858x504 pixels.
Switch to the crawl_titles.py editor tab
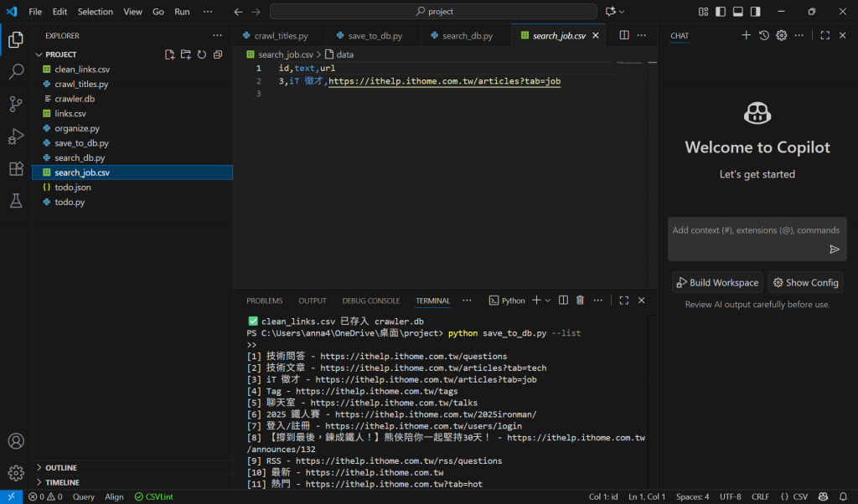[x=274, y=36]
